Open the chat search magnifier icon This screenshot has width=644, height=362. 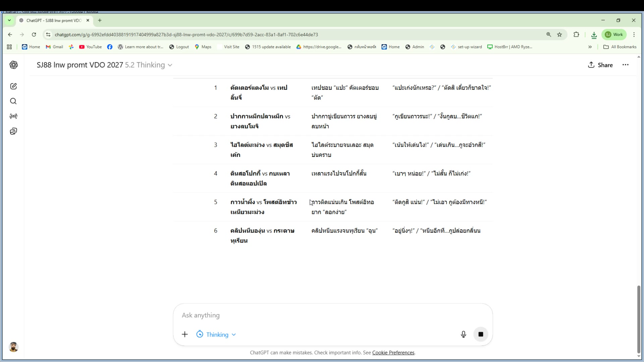coord(13,101)
